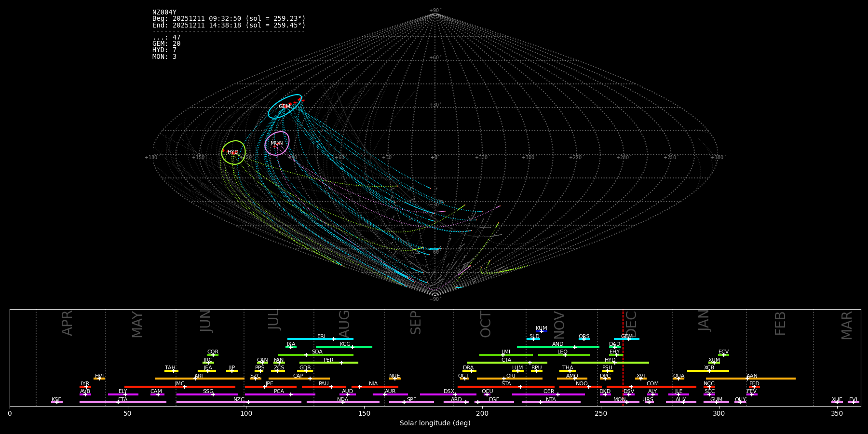
Task: Click the XHE shower bar near March
Action: click(x=837, y=402)
